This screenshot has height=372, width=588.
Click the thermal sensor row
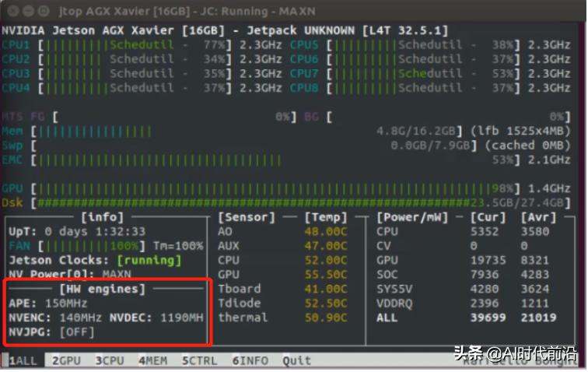pos(282,318)
